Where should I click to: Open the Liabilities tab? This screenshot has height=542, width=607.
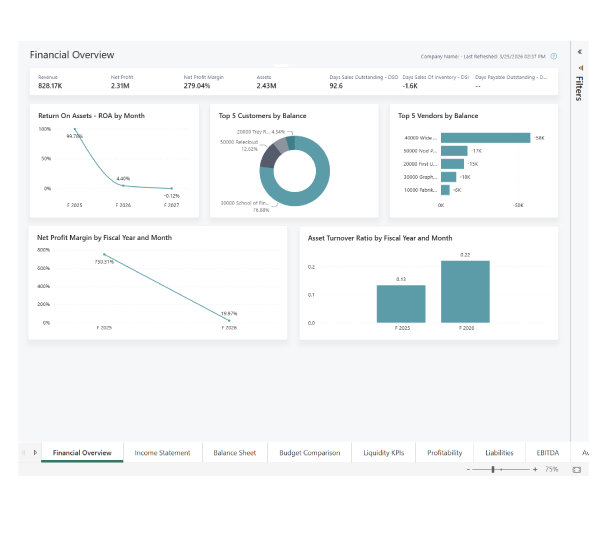click(x=499, y=453)
